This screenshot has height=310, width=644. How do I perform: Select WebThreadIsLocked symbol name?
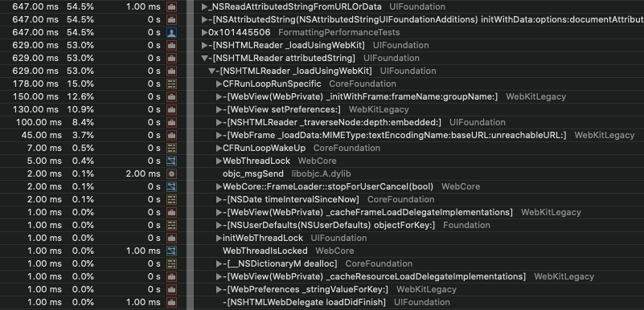pyautogui.click(x=265, y=251)
